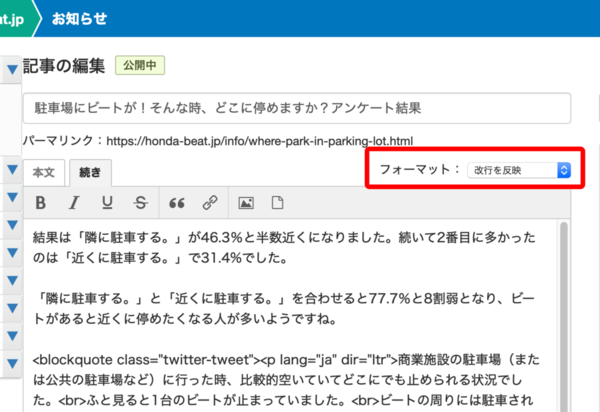Viewport: 600px width, 412px height.
Task: Insert hyperlink using chain icon
Action: click(x=210, y=203)
